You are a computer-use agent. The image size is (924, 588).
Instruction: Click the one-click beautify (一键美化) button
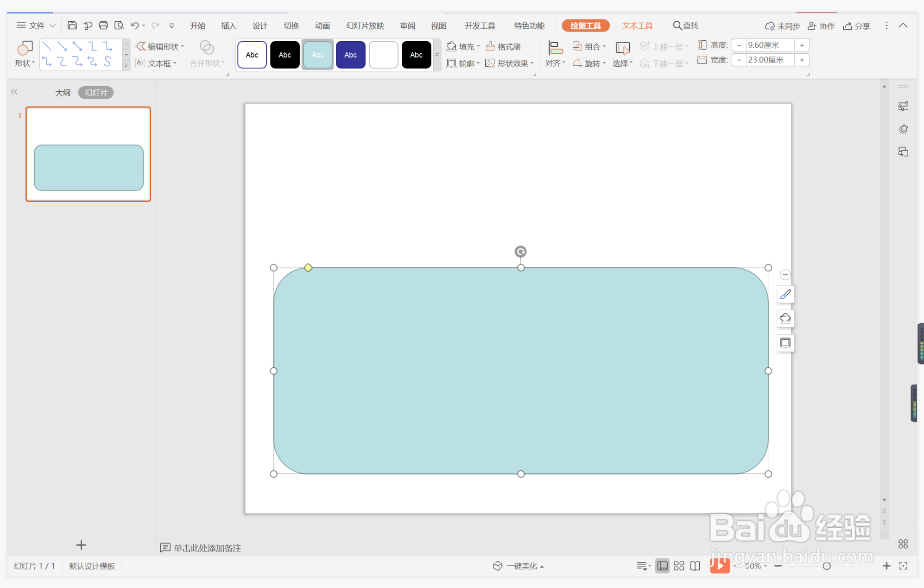[518, 566]
